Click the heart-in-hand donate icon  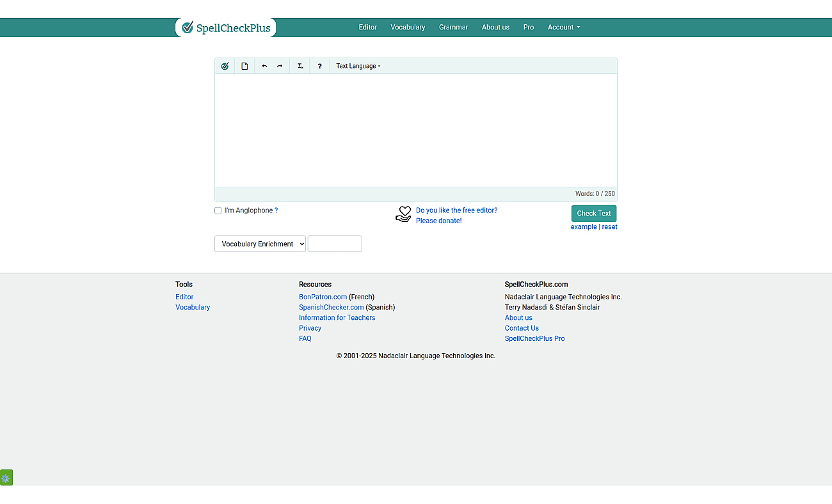[x=403, y=214]
